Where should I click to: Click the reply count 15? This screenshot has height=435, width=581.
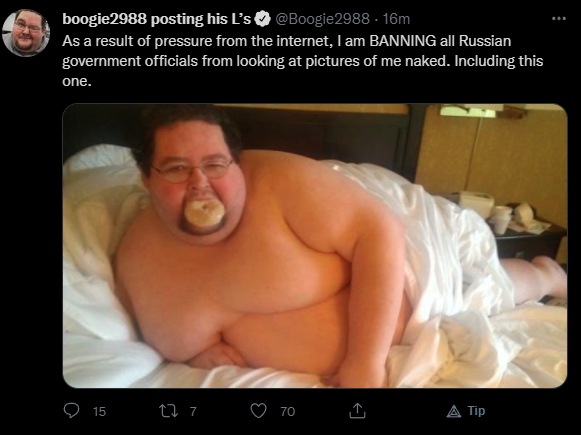(99, 411)
